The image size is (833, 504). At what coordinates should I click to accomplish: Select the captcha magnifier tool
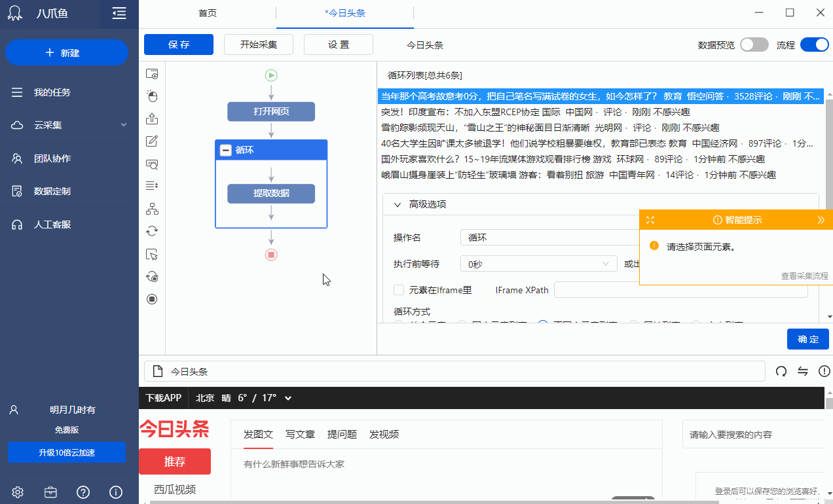point(152,164)
